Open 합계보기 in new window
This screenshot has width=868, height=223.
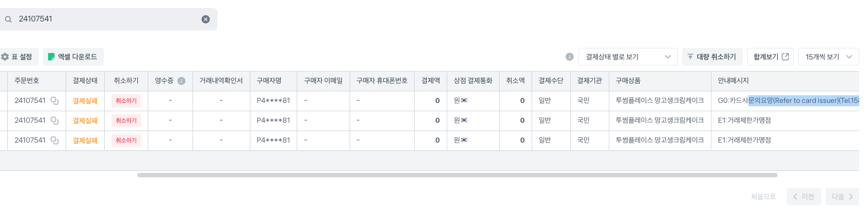point(770,57)
